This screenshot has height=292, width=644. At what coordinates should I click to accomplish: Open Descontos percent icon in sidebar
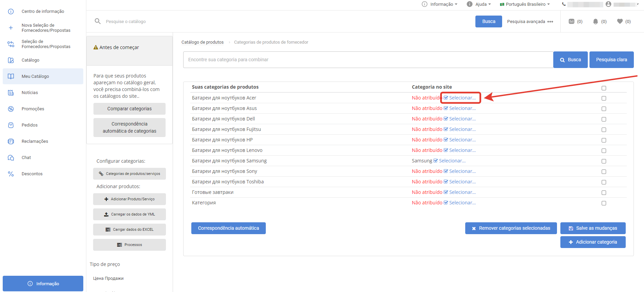pyautogui.click(x=11, y=174)
